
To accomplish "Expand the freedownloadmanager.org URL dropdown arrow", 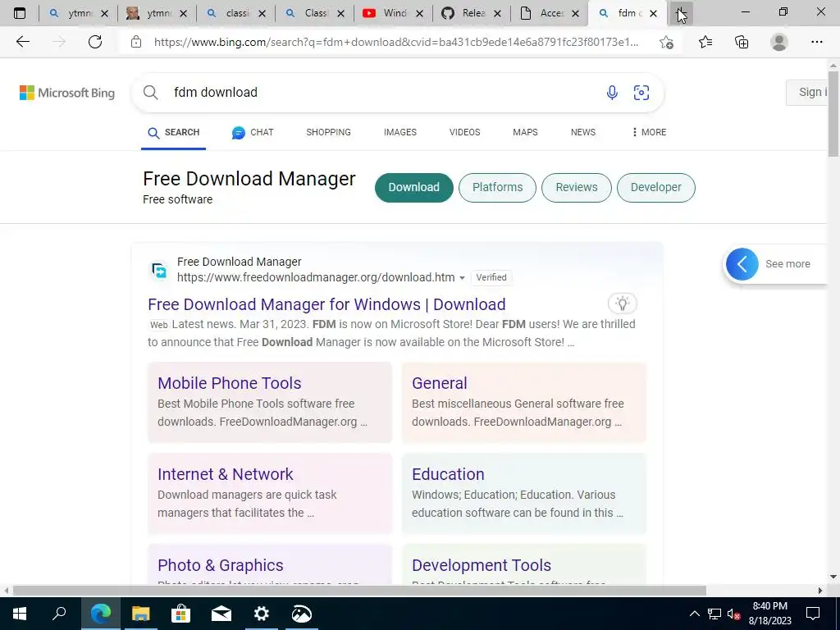I will (x=462, y=278).
